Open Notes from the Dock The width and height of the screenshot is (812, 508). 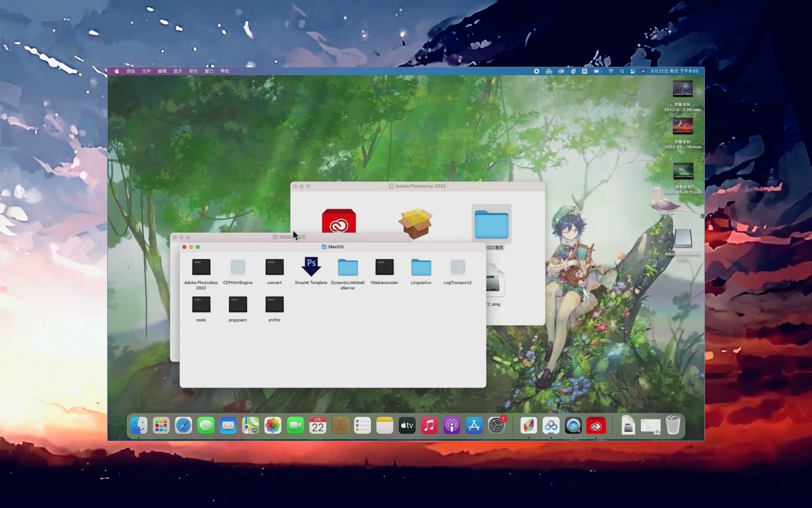pos(385,426)
